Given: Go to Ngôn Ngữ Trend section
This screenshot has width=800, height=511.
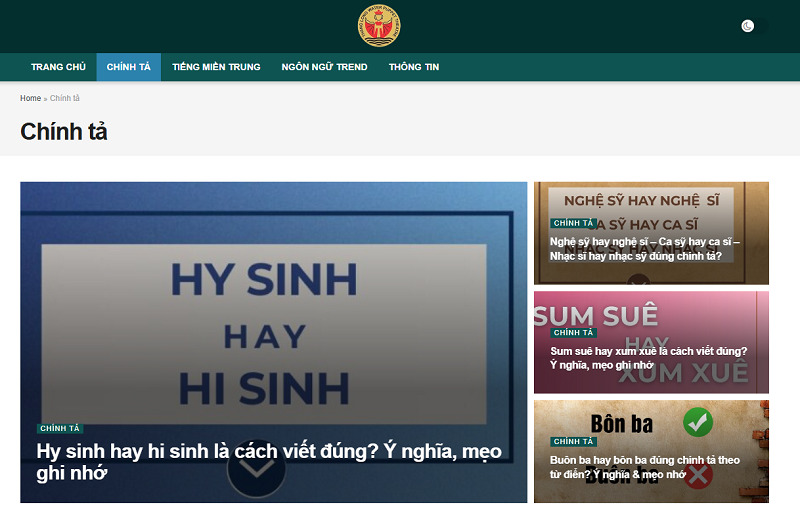Looking at the screenshot, I should (x=324, y=67).
